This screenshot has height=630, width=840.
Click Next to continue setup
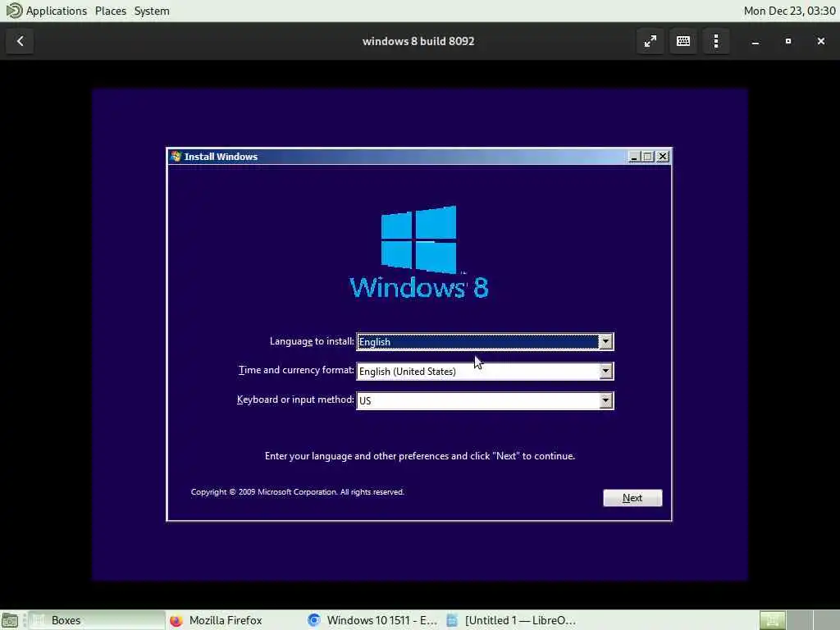(x=632, y=498)
